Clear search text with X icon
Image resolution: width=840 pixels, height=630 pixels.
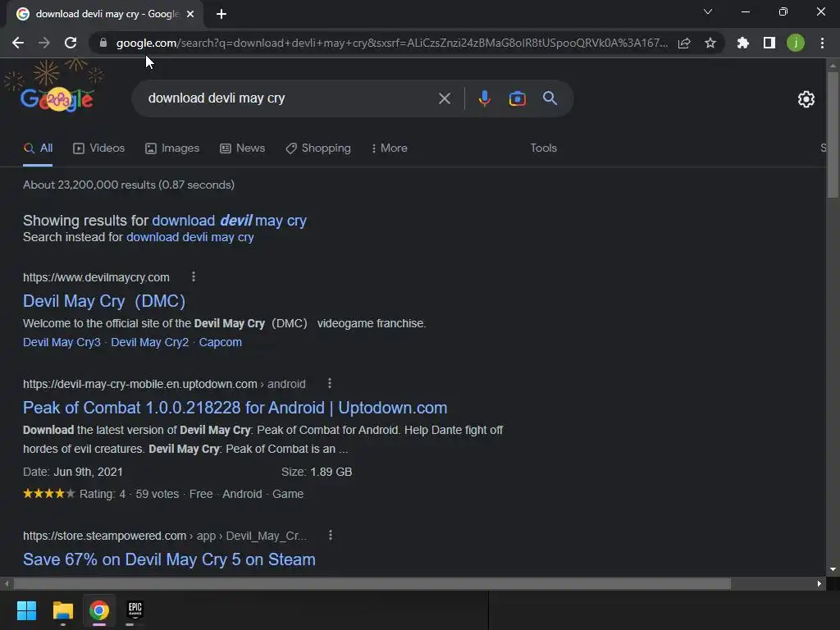(444, 98)
